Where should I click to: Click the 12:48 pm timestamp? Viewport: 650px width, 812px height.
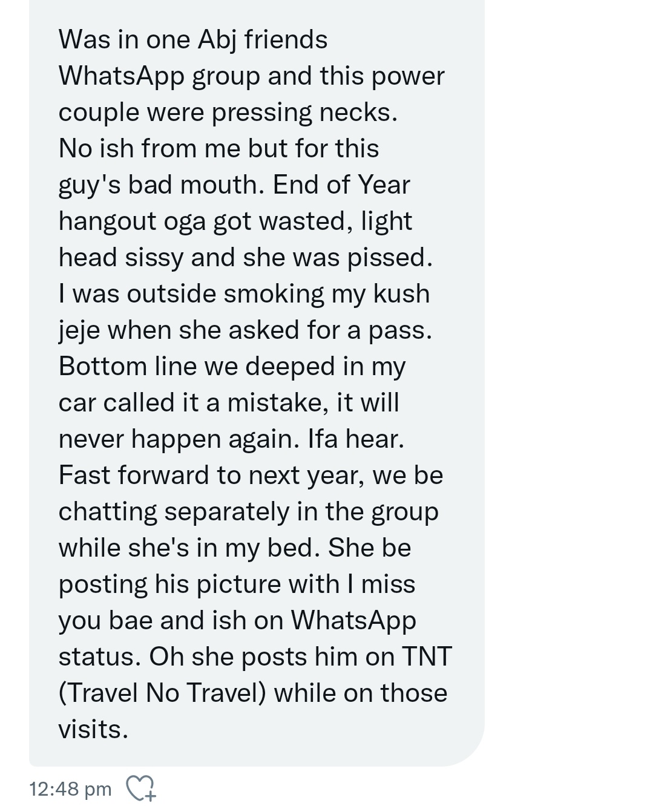70,789
